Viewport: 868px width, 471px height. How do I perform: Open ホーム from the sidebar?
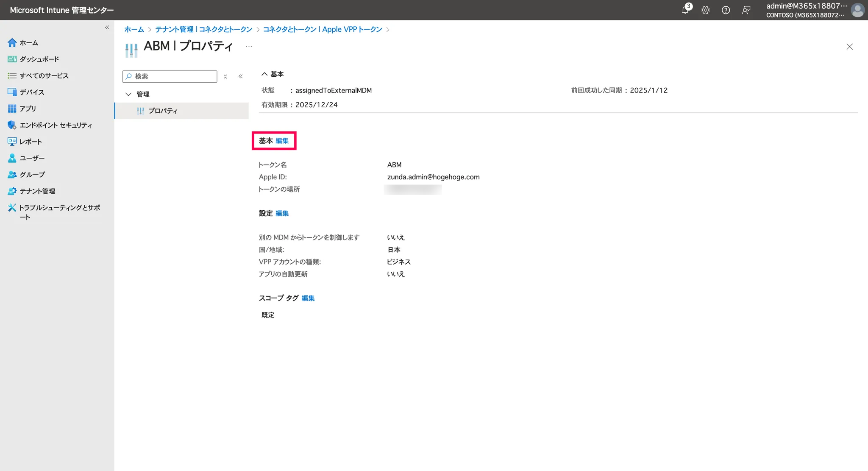pyautogui.click(x=29, y=43)
